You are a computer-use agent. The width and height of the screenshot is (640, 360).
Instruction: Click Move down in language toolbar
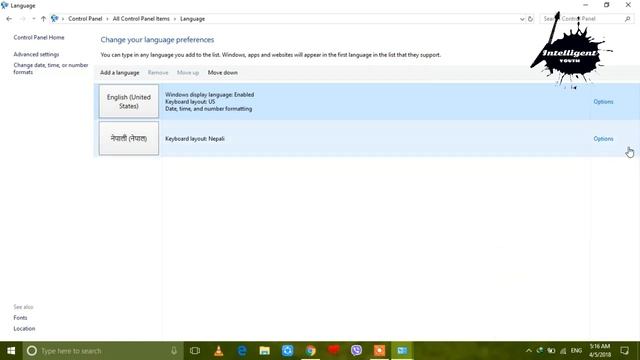click(x=222, y=73)
